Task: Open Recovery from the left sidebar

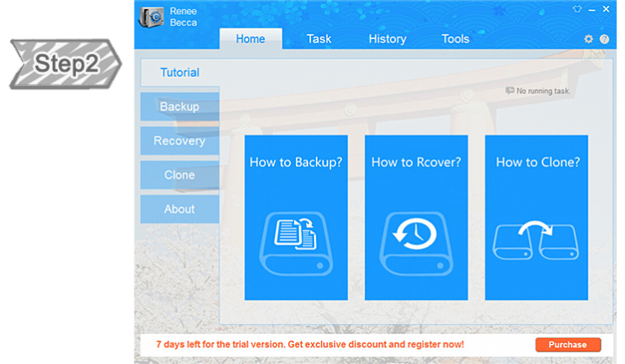Action: [180, 141]
